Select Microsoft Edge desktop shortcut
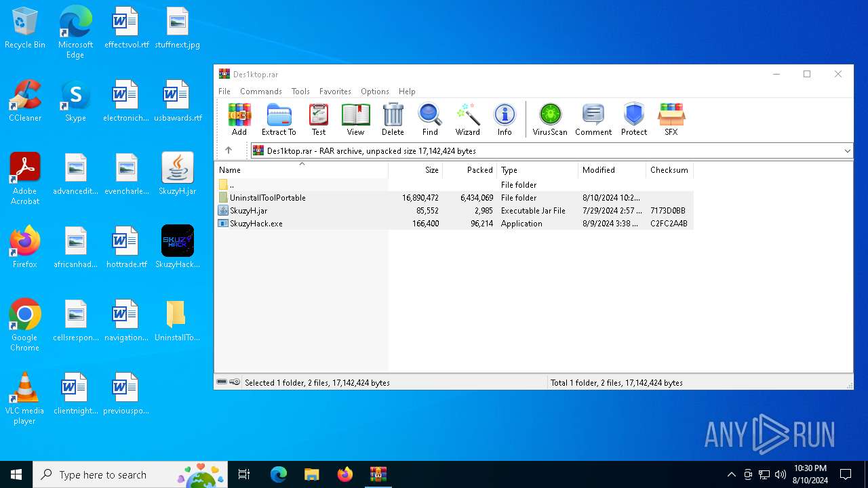 point(75,33)
